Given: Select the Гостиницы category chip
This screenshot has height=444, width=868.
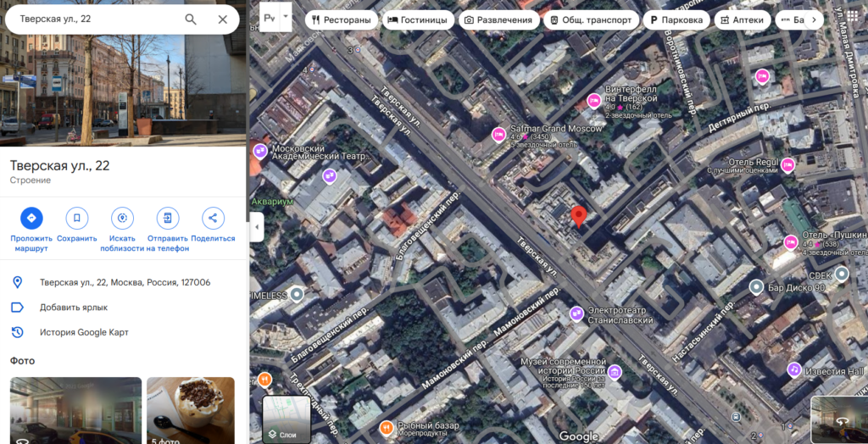Looking at the screenshot, I should pos(418,19).
